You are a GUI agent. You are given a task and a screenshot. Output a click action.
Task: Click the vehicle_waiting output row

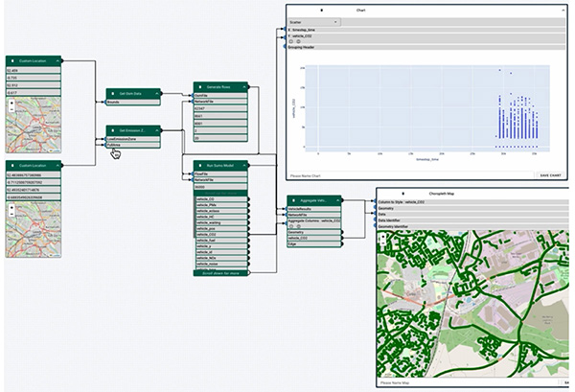pyautogui.click(x=222, y=222)
